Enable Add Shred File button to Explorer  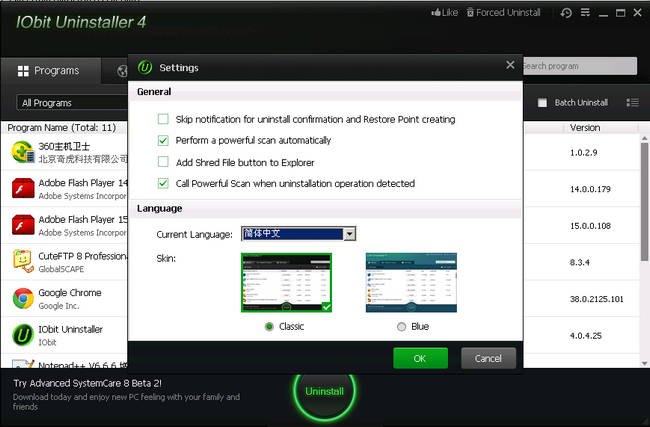163,162
